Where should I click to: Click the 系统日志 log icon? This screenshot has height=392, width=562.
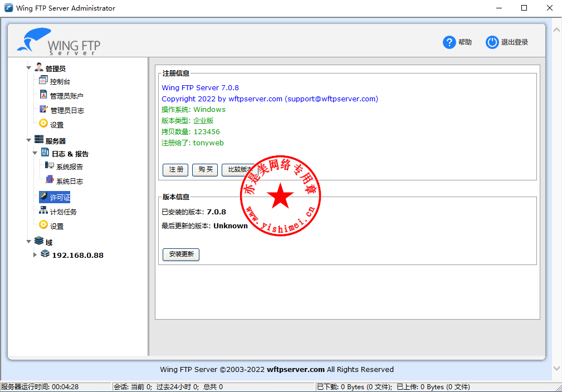click(x=50, y=179)
